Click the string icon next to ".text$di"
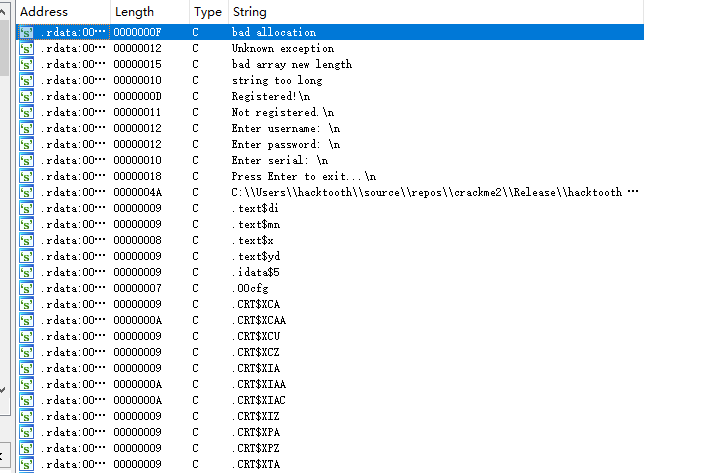The height and width of the screenshot is (473, 721). point(27,209)
